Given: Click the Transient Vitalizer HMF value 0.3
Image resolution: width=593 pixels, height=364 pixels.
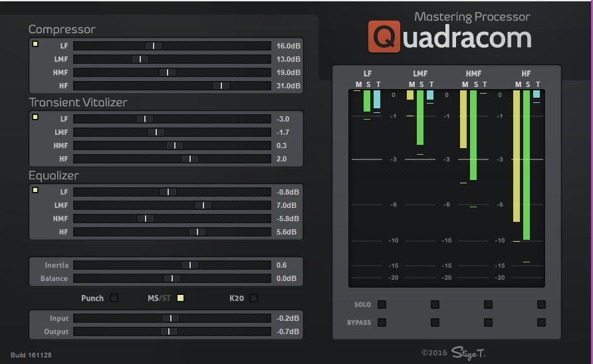Looking at the screenshot, I should [x=281, y=145].
